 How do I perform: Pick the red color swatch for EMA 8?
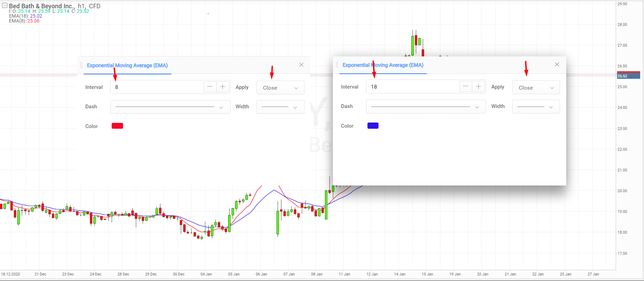coord(117,126)
